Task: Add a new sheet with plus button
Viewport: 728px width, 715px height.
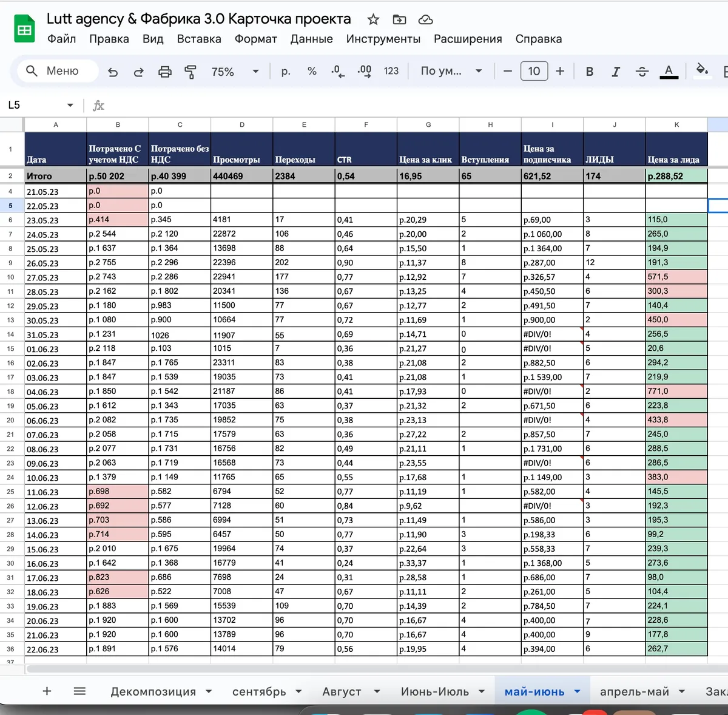Action: pos(47,691)
